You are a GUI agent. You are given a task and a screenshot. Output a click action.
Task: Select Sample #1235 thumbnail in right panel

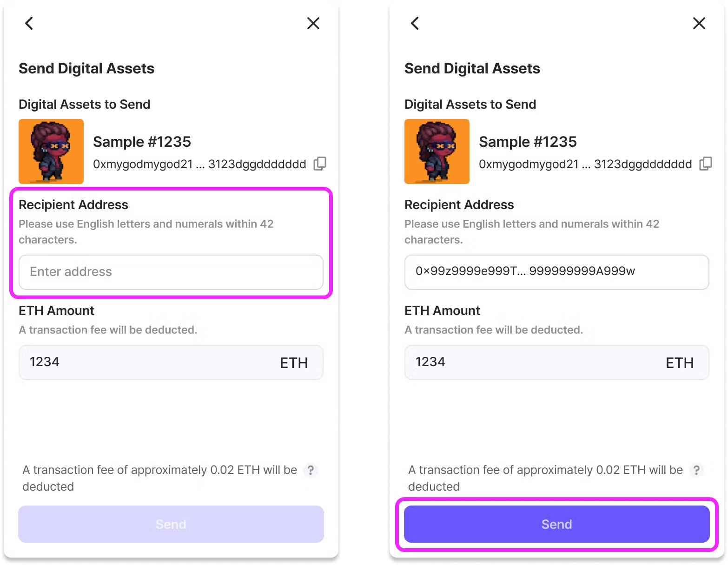[437, 151]
